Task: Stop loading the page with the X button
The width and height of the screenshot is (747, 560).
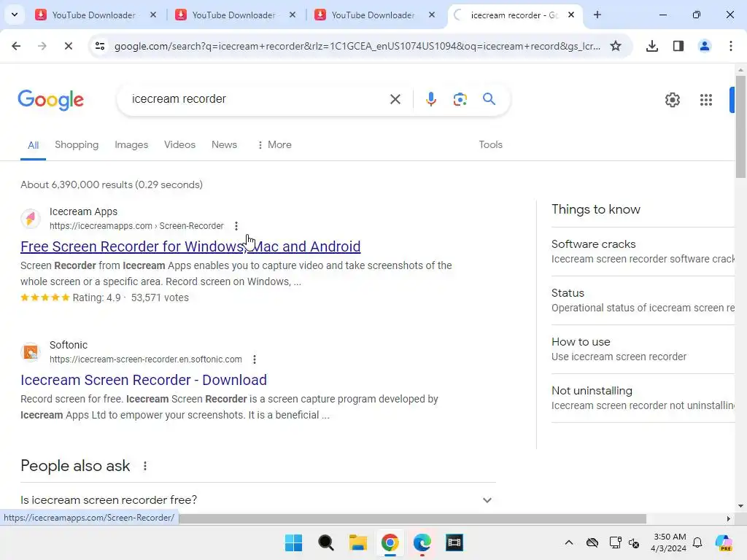Action: (68, 46)
